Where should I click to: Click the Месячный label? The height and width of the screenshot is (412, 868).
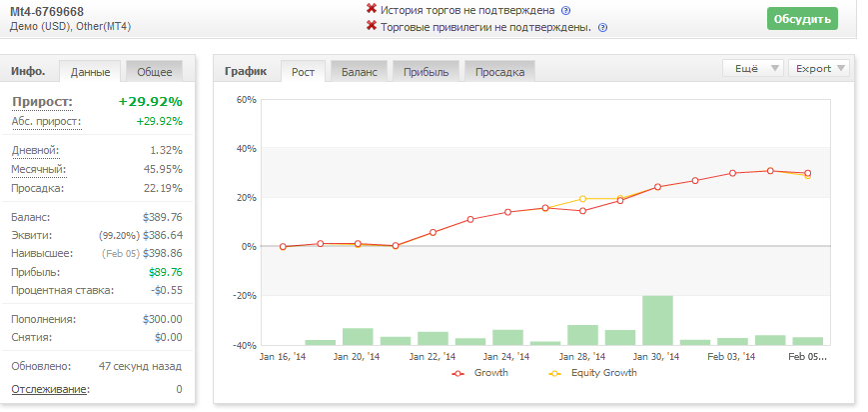tap(38, 169)
